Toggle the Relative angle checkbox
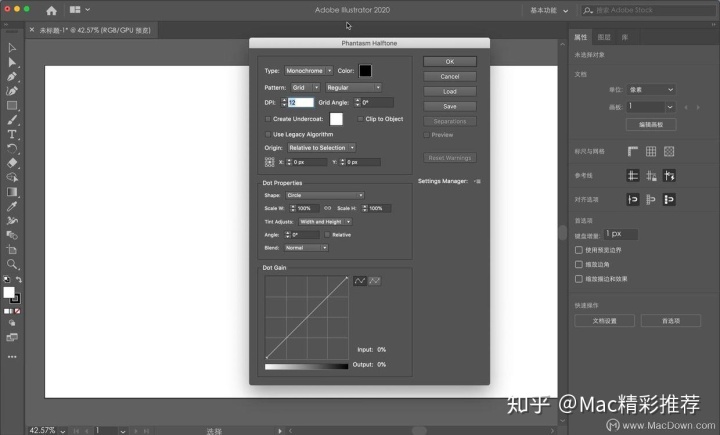 pyautogui.click(x=327, y=235)
